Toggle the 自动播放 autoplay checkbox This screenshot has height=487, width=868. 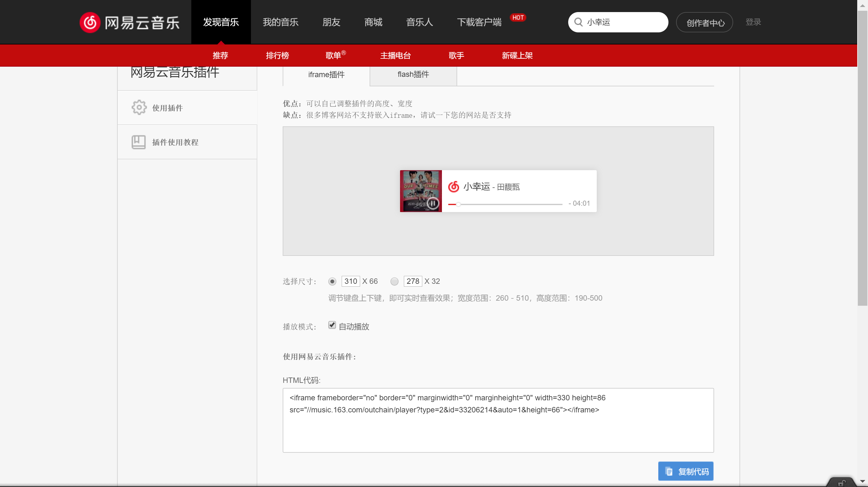click(x=332, y=325)
